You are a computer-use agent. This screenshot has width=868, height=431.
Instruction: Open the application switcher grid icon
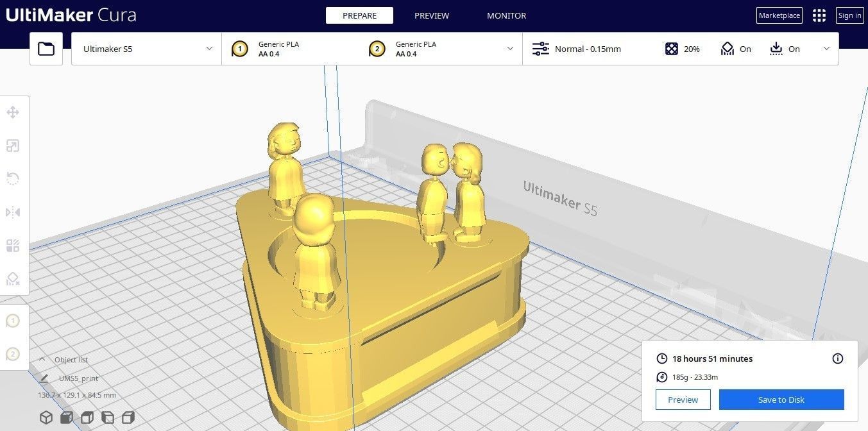pos(819,15)
